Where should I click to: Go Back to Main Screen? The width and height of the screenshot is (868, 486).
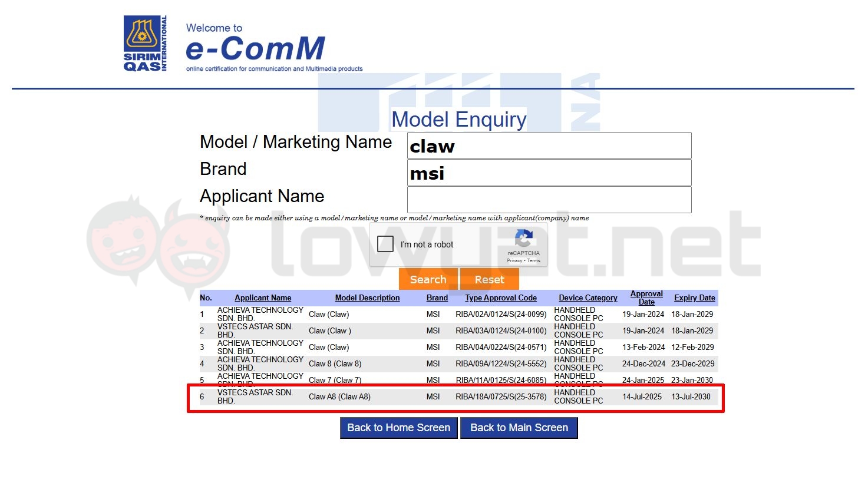[519, 428]
